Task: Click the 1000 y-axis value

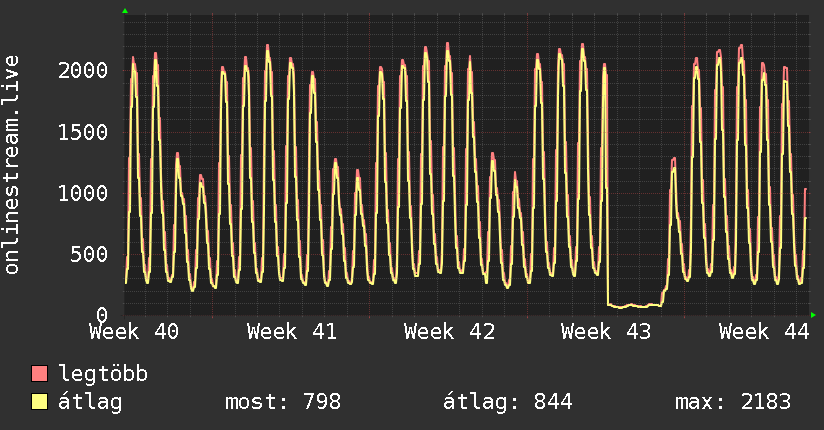Action: tap(83, 193)
